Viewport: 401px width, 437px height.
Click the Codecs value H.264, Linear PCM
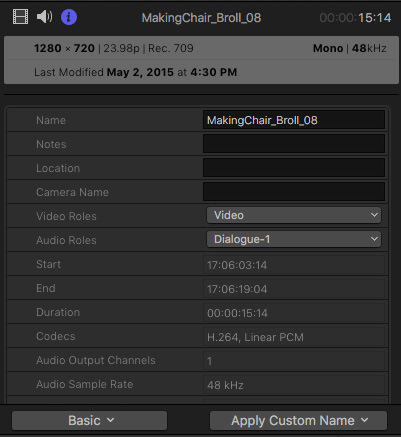(255, 337)
